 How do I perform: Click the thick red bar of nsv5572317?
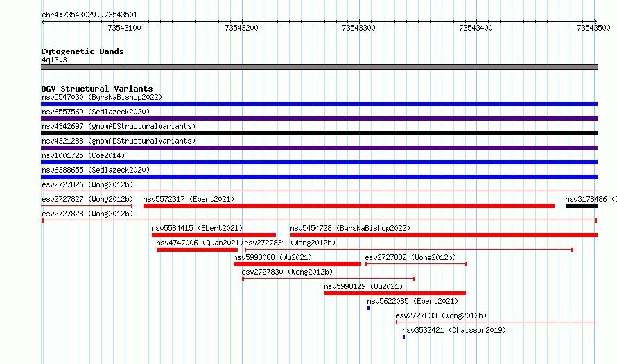pos(349,206)
